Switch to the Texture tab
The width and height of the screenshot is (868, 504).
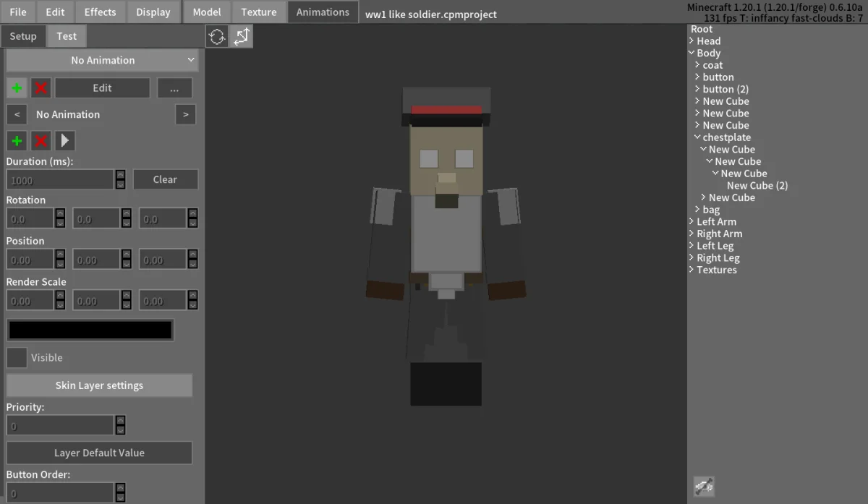click(x=259, y=12)
